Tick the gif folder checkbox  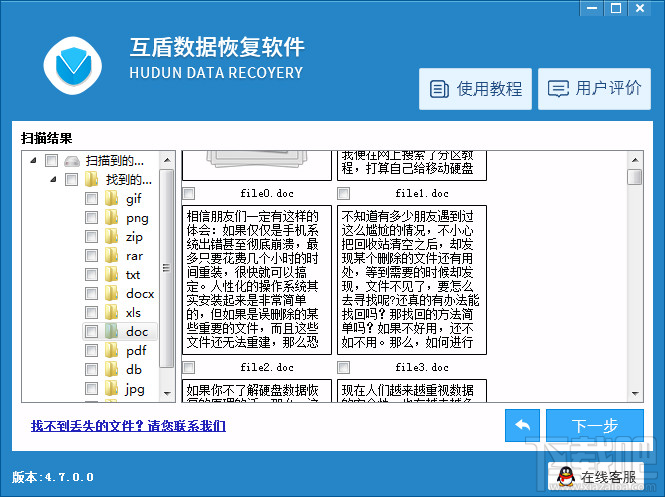click(x=91, y=198)
